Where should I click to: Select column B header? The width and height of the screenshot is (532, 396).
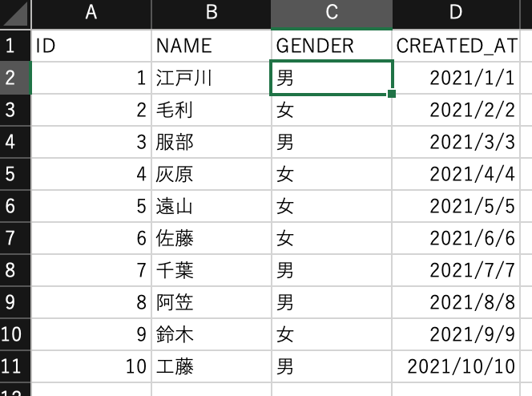point(211,14)
